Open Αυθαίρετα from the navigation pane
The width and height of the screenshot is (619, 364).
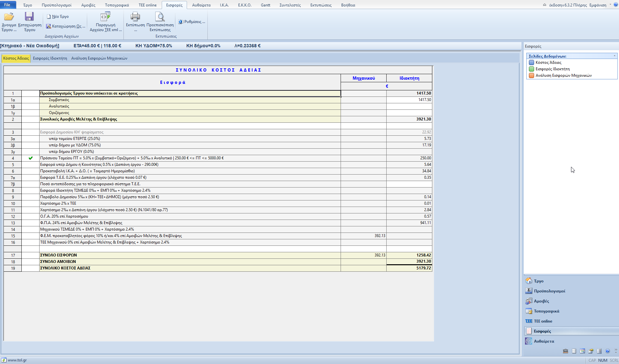coord(544,341)
